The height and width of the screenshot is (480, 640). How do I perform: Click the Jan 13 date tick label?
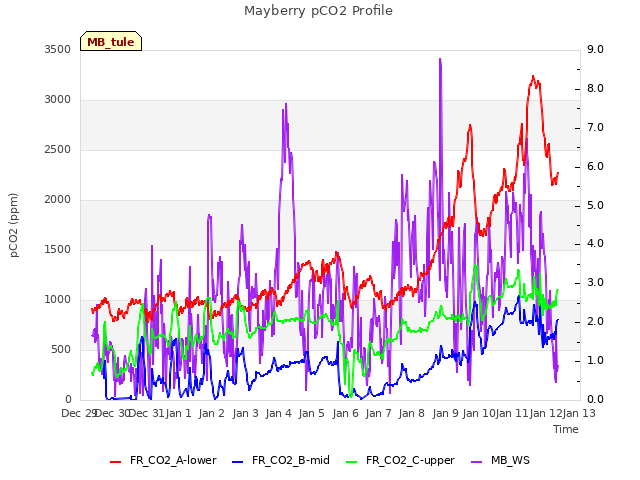[579, 413]
